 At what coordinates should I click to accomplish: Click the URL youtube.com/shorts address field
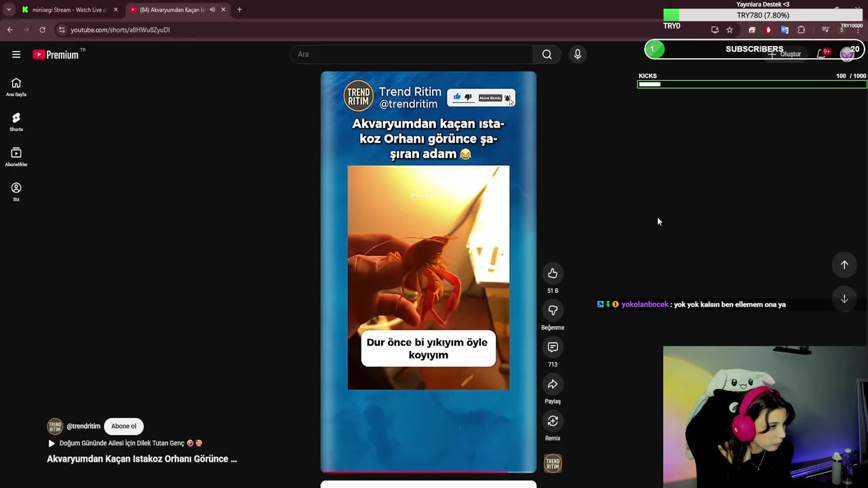380,30
